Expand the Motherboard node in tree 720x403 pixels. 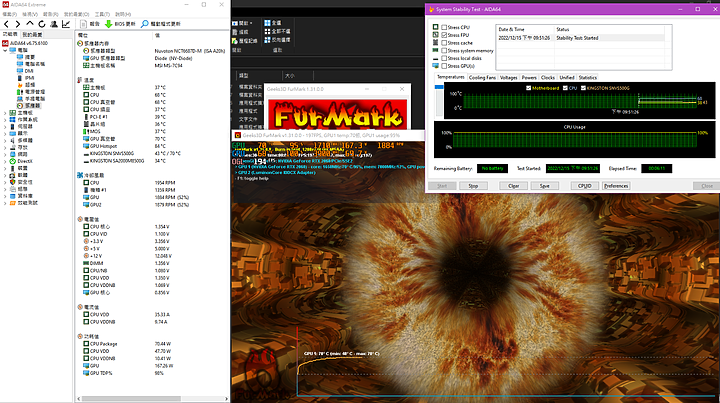[5, 112]
